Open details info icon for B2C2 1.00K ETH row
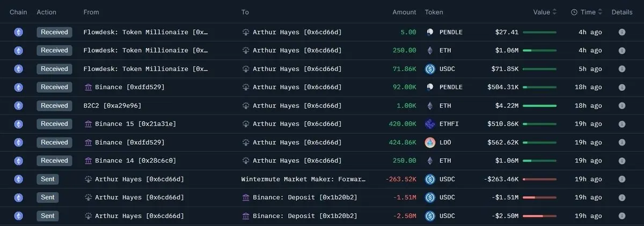This screenshot has height=226, width=644. tap(622, 106)
